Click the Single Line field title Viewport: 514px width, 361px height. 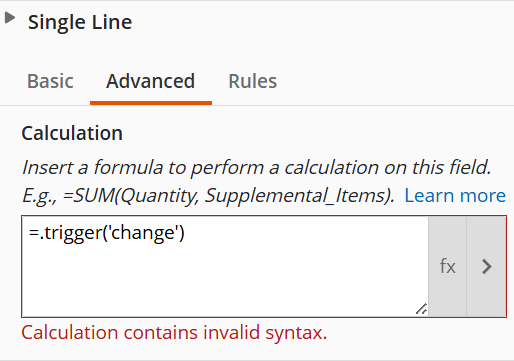pyautogui.click(x=80, y=23)
